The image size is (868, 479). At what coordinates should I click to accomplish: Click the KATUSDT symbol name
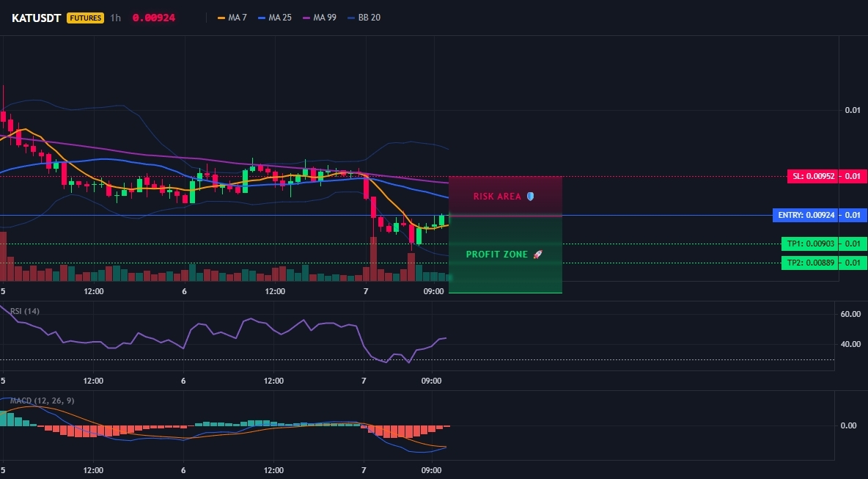pyautogui.click(x=36, y=18)
